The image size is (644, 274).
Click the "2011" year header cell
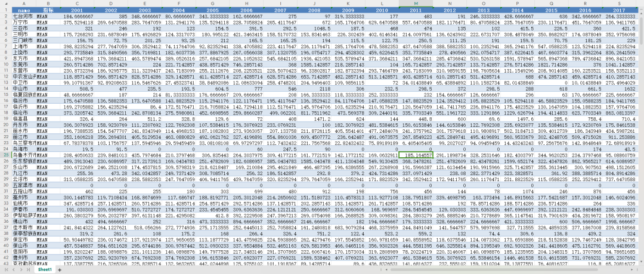pyautogui.click(x=416, y=10)
